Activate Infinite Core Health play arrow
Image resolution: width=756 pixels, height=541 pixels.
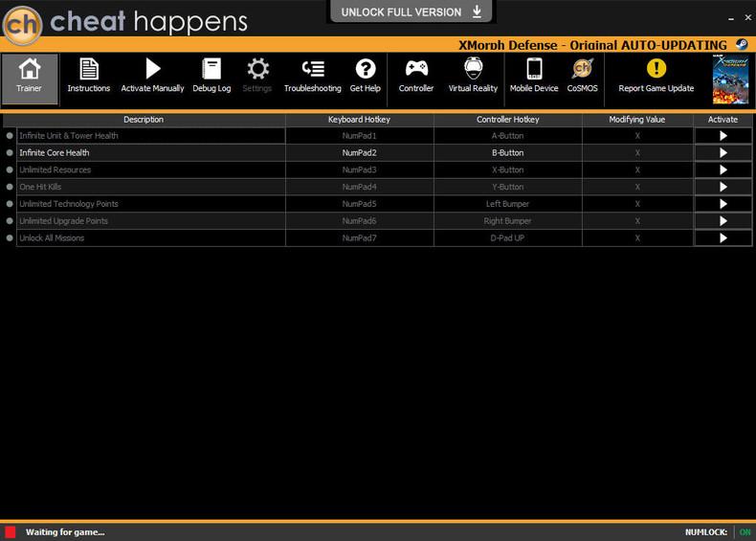tap(723, 153)
